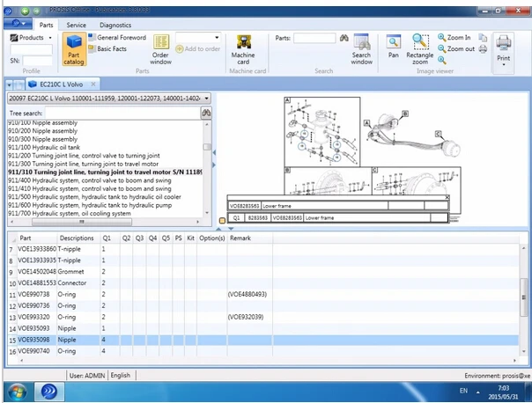Open the Order window
The image size is (532, 403).
click(161, 49)
